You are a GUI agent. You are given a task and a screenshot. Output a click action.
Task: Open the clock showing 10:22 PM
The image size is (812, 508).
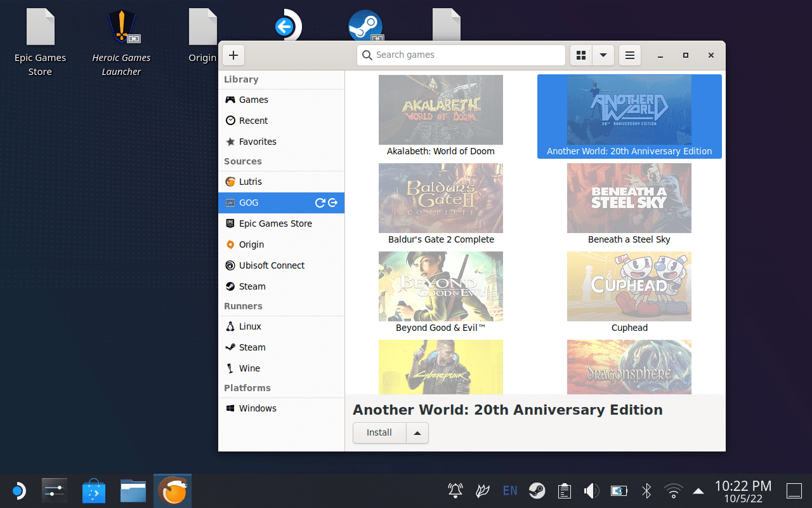743,491
